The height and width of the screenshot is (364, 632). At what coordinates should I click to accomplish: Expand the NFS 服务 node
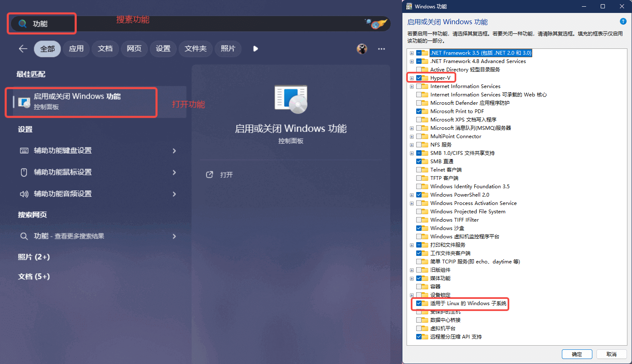pos(412,145)
